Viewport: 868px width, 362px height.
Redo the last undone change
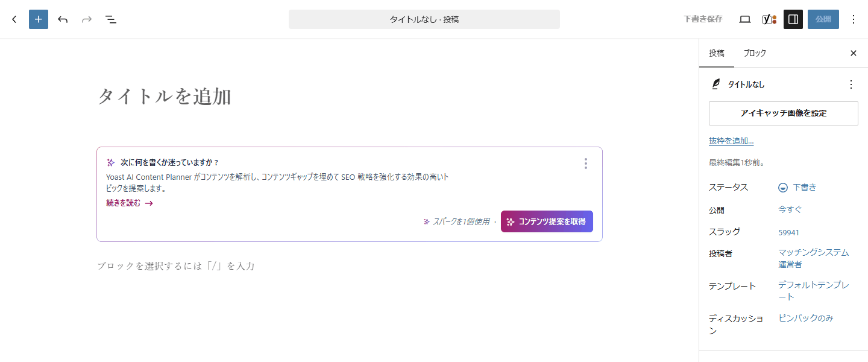(87, 19)
